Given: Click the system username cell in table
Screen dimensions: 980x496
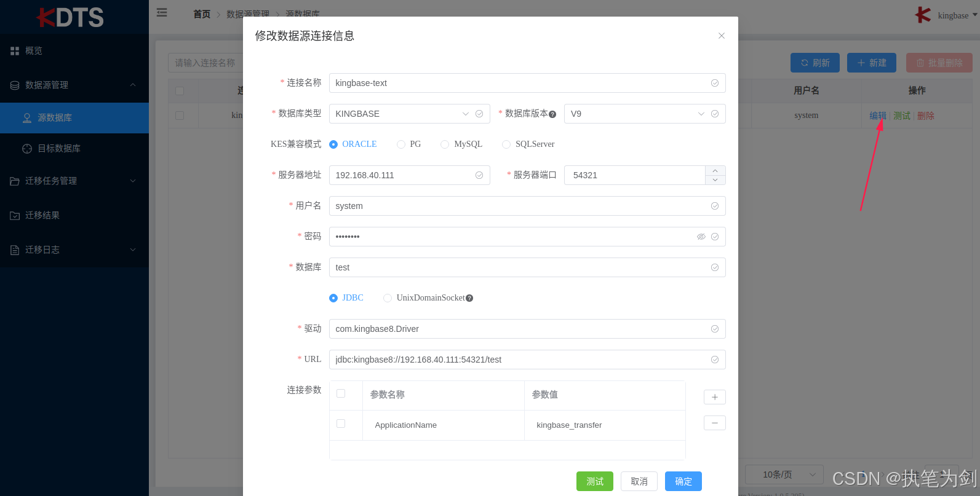Looking at the screenshot, I should tap(806, 116).
